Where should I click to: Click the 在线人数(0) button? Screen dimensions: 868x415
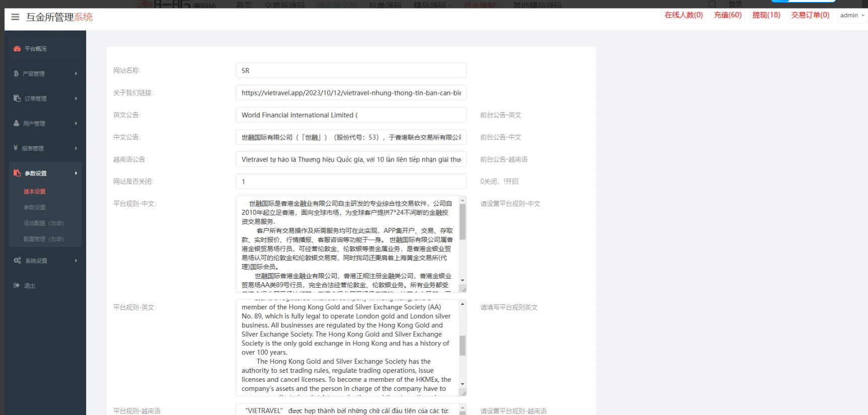(x=684, y=15)
